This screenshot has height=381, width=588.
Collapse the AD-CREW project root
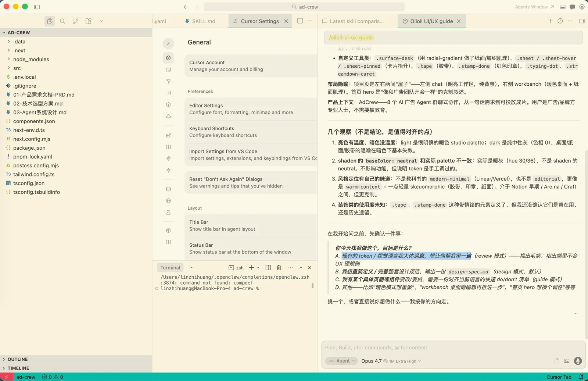coord(76,32)
